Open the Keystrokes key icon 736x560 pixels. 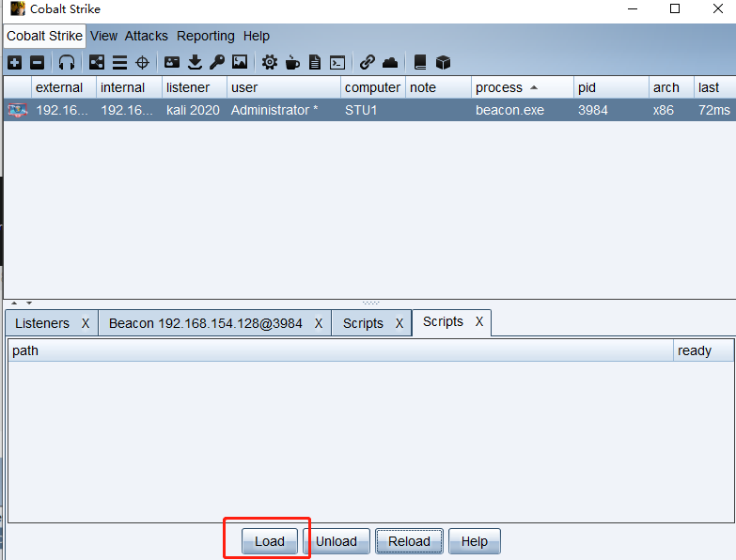tap(217, 62)
